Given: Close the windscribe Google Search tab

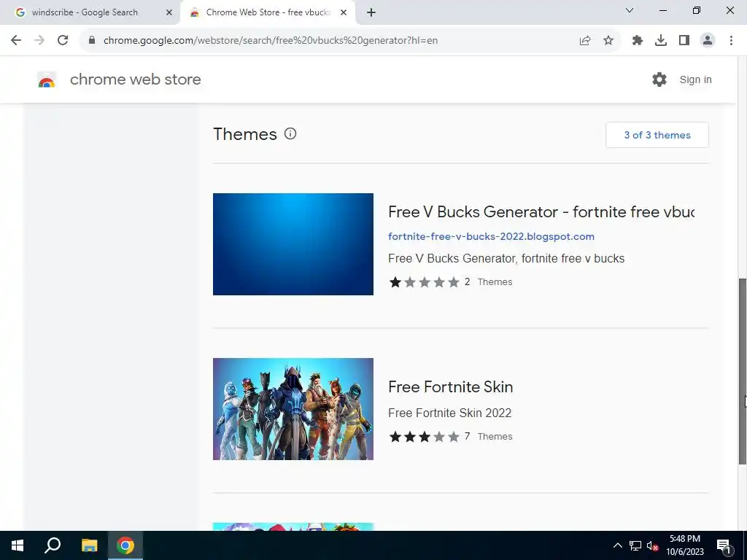Looking at the screenshot, I should [x=169, y=12].
